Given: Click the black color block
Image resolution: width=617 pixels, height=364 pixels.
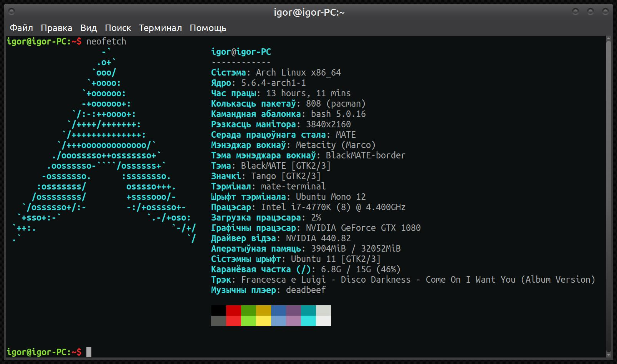Looking at the screenshot, I should (218, 310).
